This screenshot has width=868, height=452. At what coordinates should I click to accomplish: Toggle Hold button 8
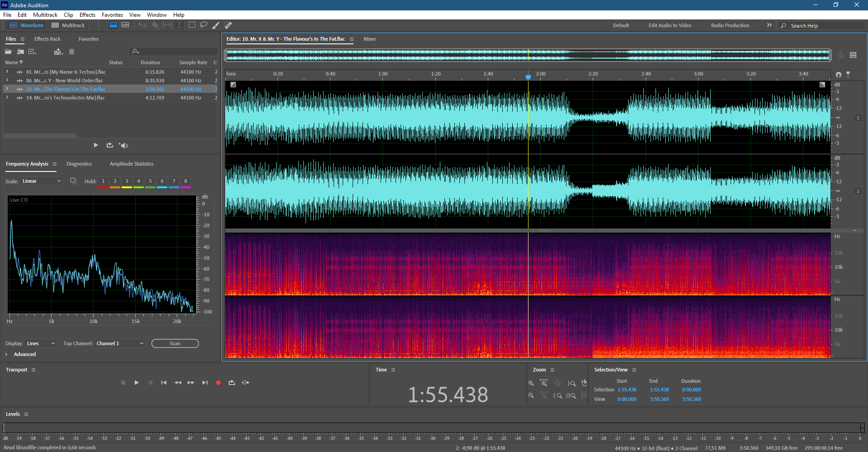pyautogui.click(x=185, y=181)
